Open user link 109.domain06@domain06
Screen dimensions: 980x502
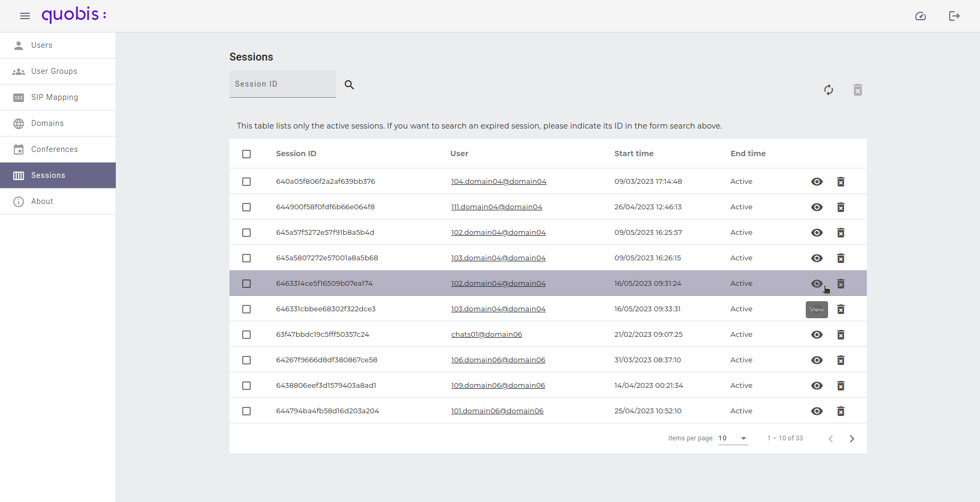498,386
